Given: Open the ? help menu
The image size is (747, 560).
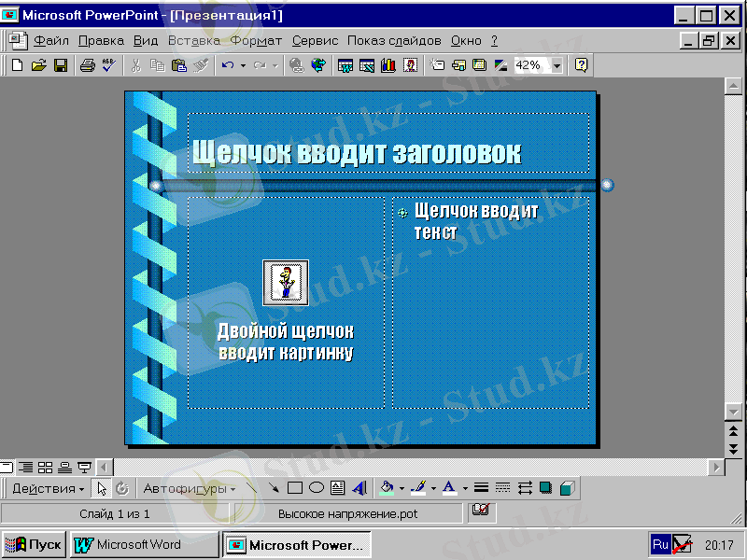Looking at the screenshot, I should pos(495,41).
